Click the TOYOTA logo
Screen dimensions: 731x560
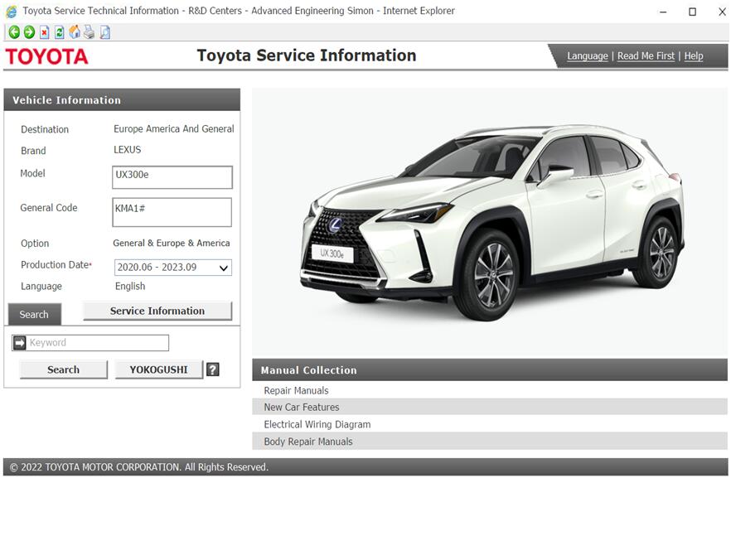46,56
